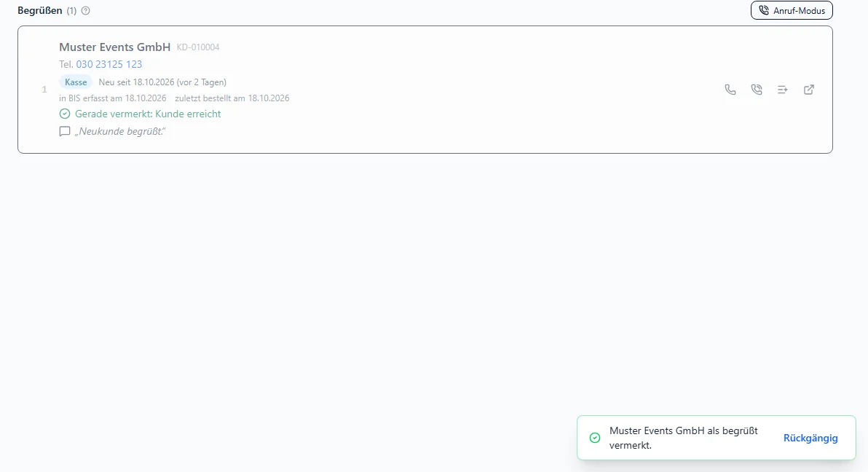The image size is (868, 472).
Task: Click the text 'Neu seit 18.10.2026 (vor 2 Tagen)'
Action: (x=163, y=82)
